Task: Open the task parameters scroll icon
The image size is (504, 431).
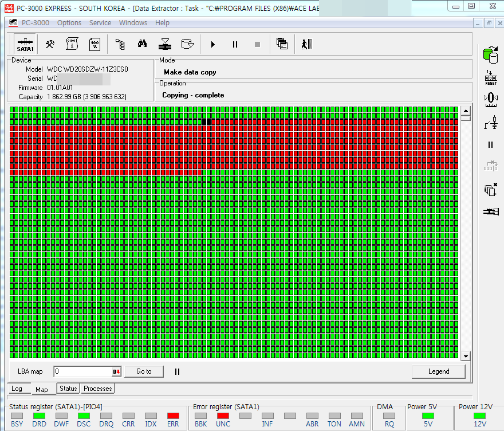Action: click(x=72, y=44)
